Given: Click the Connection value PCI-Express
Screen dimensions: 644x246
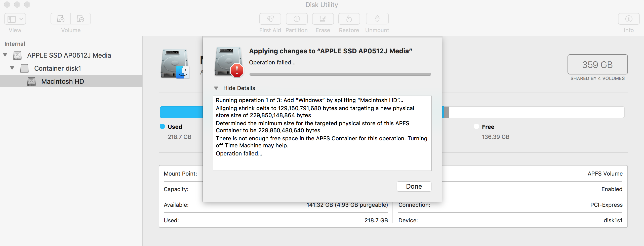Looking at the screenshot, I should click(606, 205).
